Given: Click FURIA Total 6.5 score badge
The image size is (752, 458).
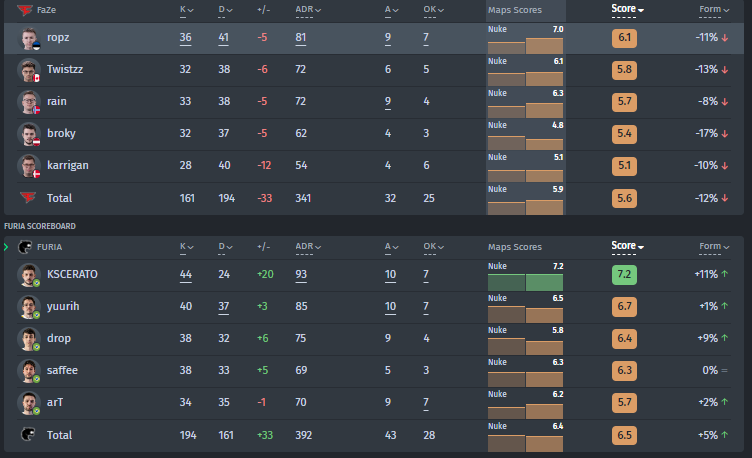Looking at the screenshot, I should point(624,435).
